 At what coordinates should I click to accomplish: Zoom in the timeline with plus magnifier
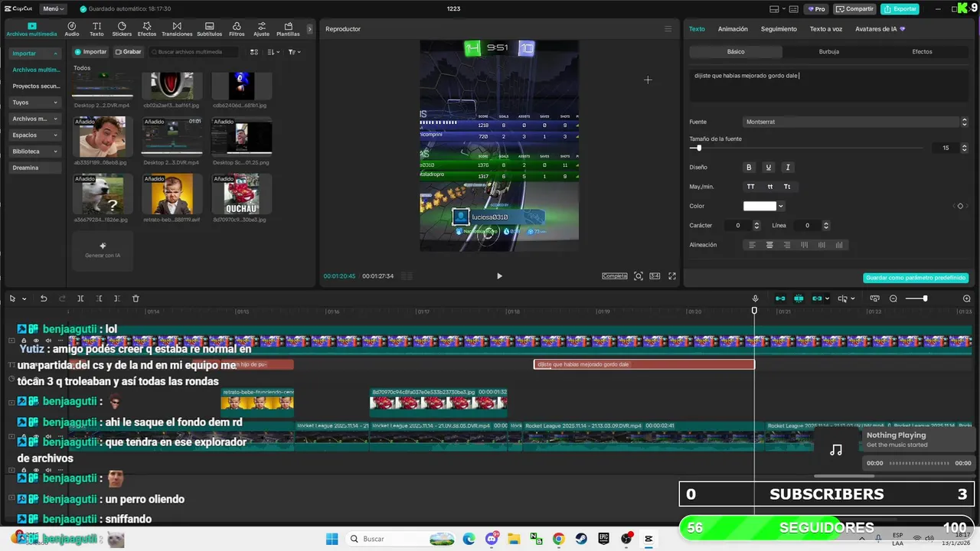click(x=966, y=298)
